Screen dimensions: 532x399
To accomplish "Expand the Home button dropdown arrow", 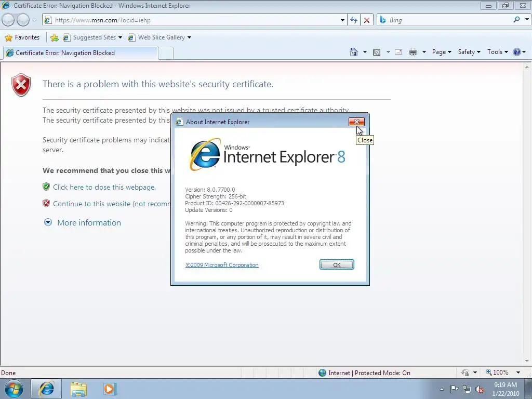I will 365,52.
